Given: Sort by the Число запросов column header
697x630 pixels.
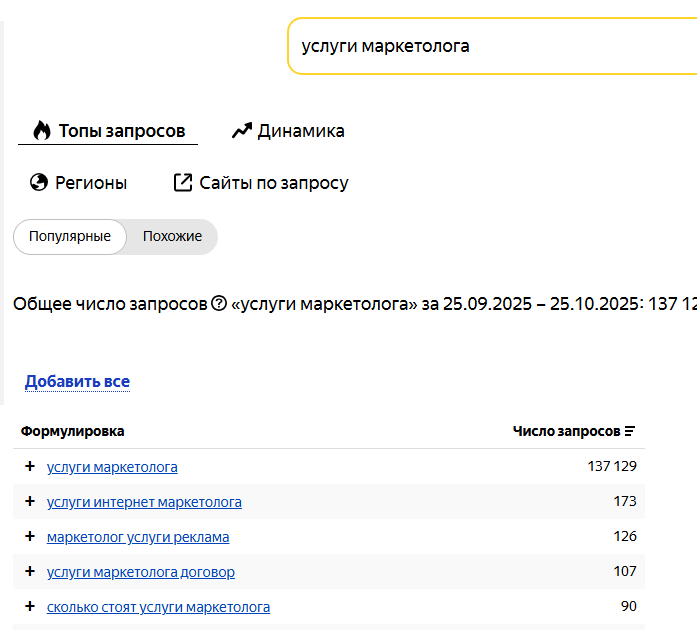Looking at the screenshot, I should tap(566, 432).
